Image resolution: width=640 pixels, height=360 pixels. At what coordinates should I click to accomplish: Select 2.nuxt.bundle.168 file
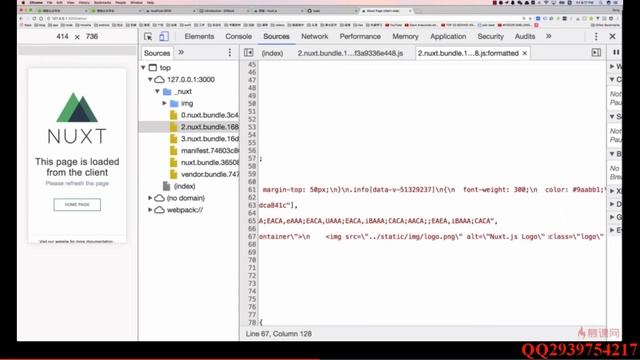204,127
